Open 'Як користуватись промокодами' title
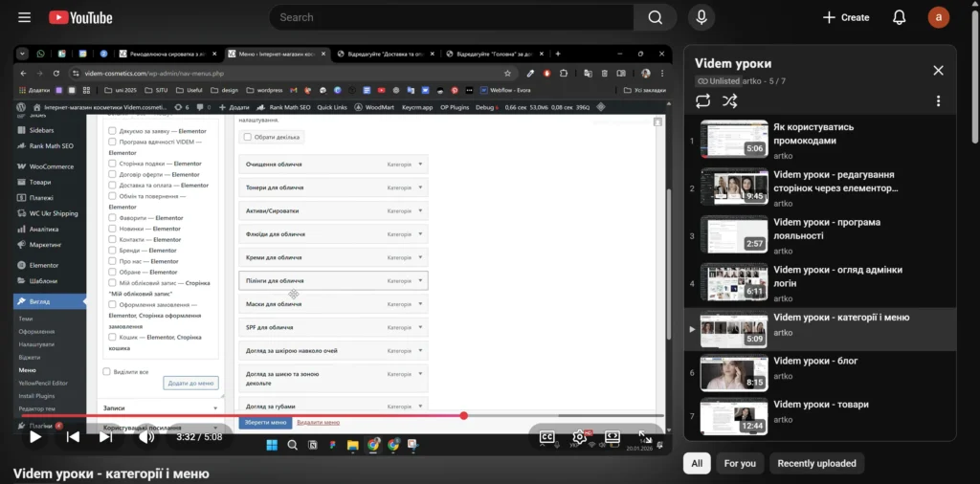The image size is (980, 484). (813, 134)
